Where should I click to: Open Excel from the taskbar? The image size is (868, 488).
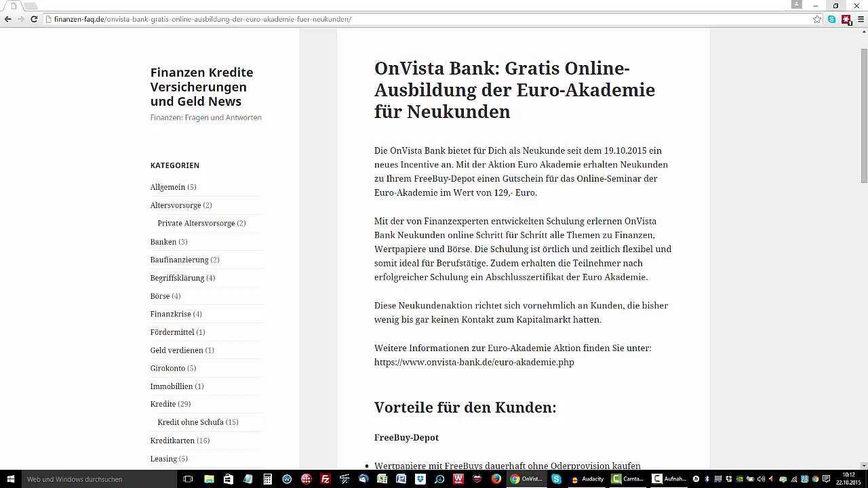point(382,479)
